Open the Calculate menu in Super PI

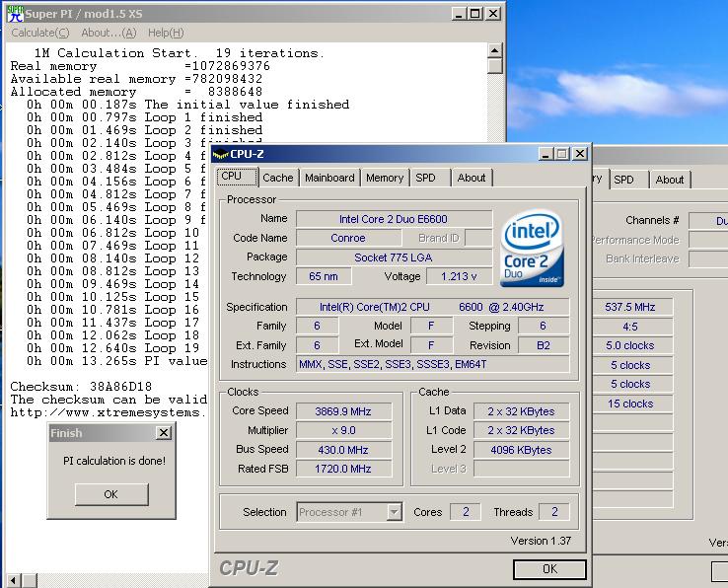pos(39,33)
